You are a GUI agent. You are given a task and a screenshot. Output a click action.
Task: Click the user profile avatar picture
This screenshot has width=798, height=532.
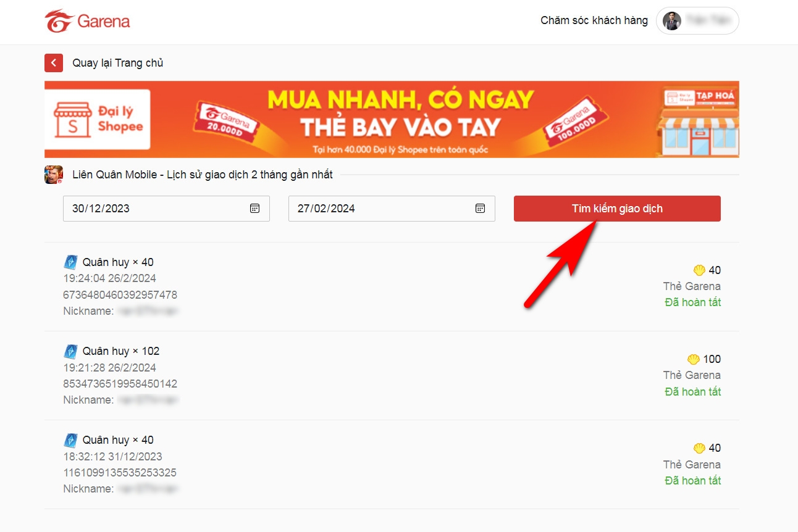coord(671,20)
